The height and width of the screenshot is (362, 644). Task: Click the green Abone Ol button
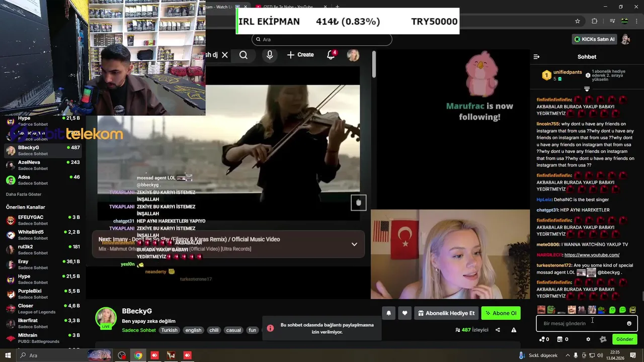click(x=501, y=313)
